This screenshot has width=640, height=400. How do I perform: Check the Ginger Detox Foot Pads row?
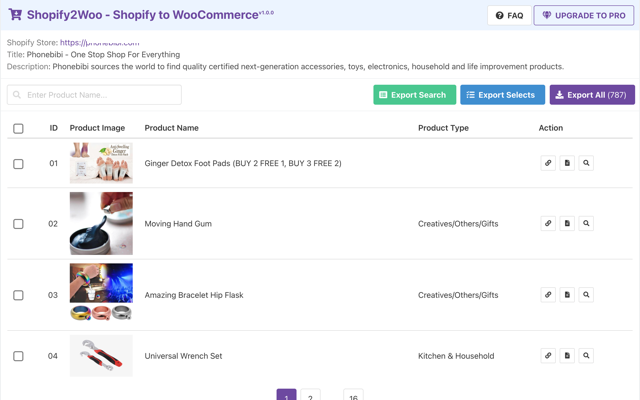pyautogui.click(x=18, y=164)
